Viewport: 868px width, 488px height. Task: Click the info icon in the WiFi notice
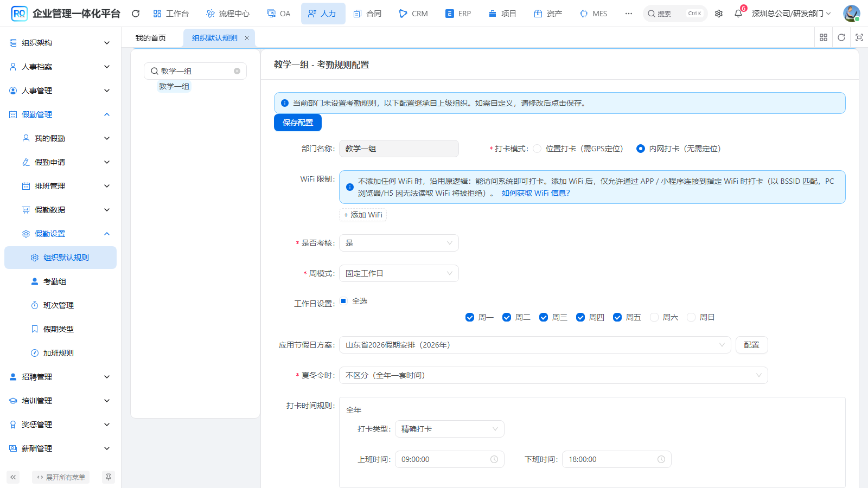tap(350, 187)
